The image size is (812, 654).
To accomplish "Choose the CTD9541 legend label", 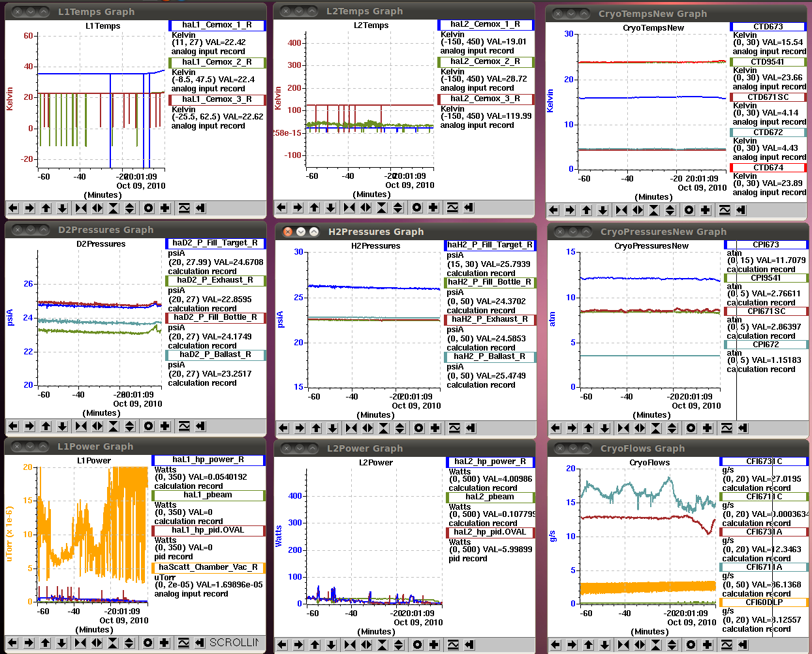I will 768,62.
